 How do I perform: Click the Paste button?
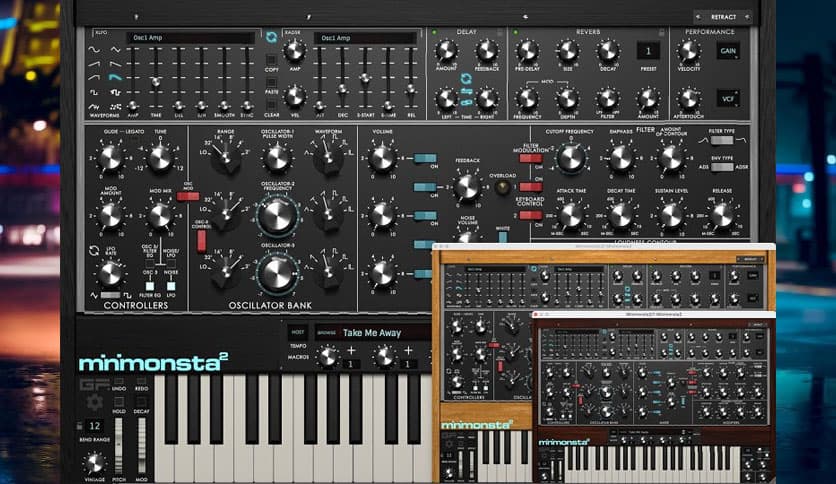[x=271, y=82]
